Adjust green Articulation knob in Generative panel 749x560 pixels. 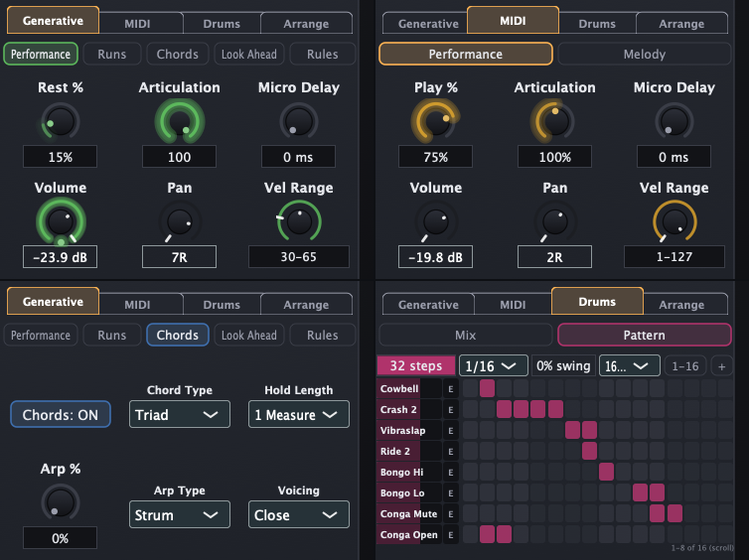click(x=180, y=122)
